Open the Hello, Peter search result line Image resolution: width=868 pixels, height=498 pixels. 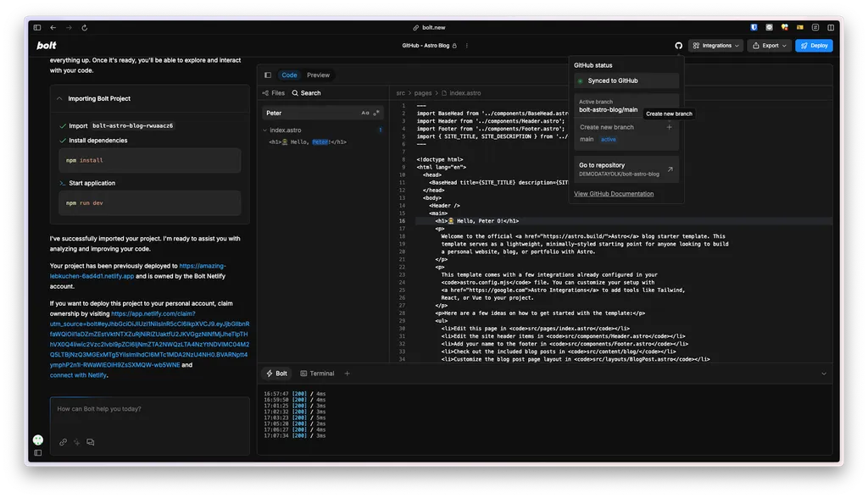pyautogui.click(x=308, y=142)
